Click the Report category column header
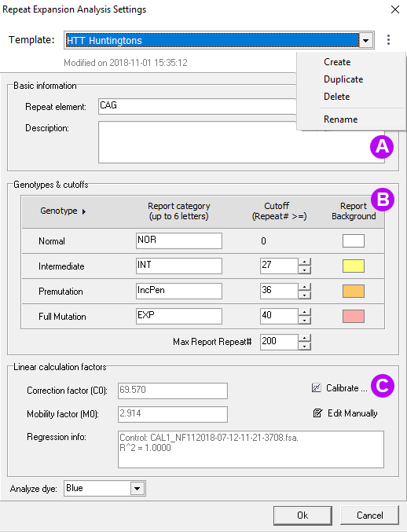This screenshot has width=407, height=532. point(179,211)
